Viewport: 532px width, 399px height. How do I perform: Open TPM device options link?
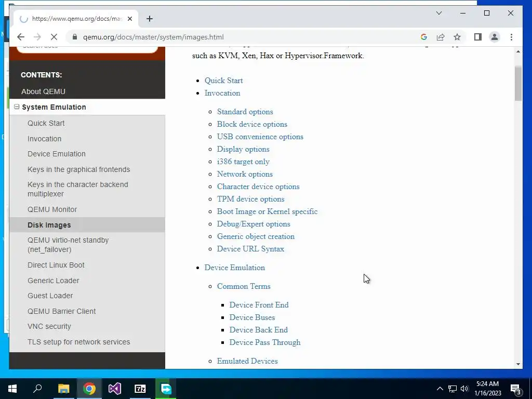[251, 199]
